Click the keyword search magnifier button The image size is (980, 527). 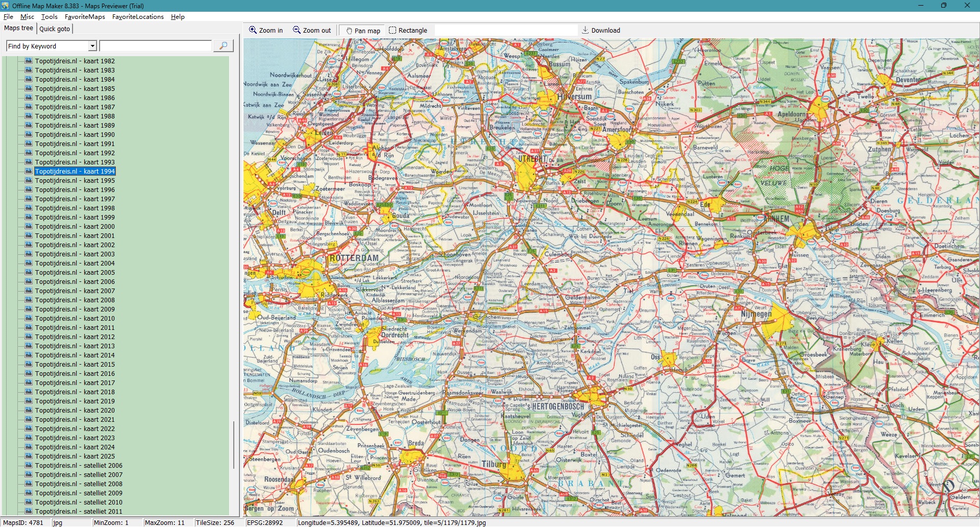(223, 46)
